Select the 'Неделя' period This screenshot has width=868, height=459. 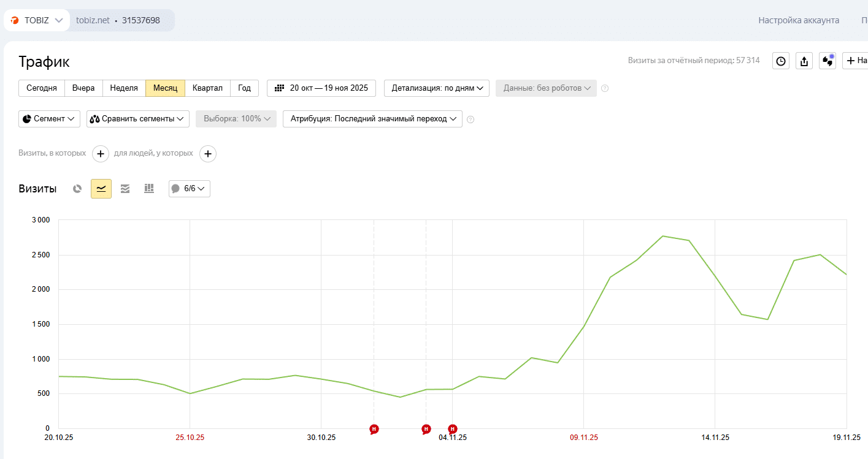pos(124,88)
